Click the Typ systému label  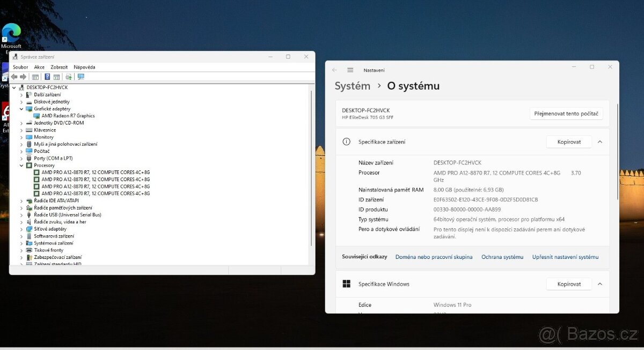coord(374,219)
